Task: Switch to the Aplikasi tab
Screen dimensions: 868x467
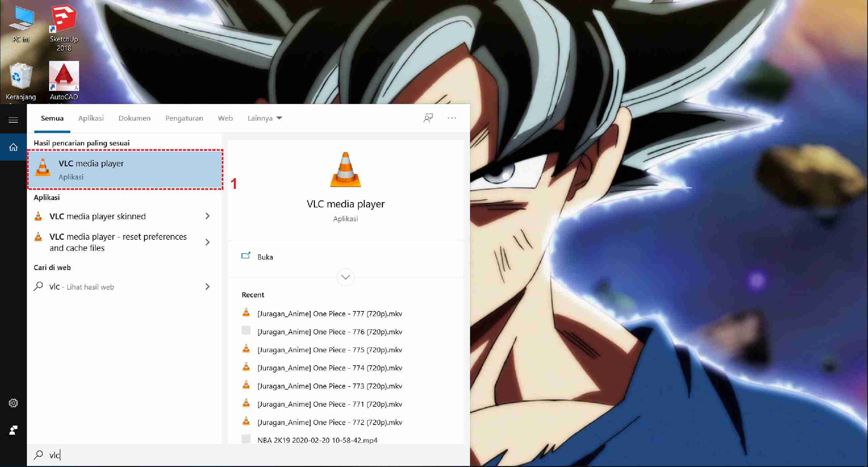Action: [x=91, y=118]
